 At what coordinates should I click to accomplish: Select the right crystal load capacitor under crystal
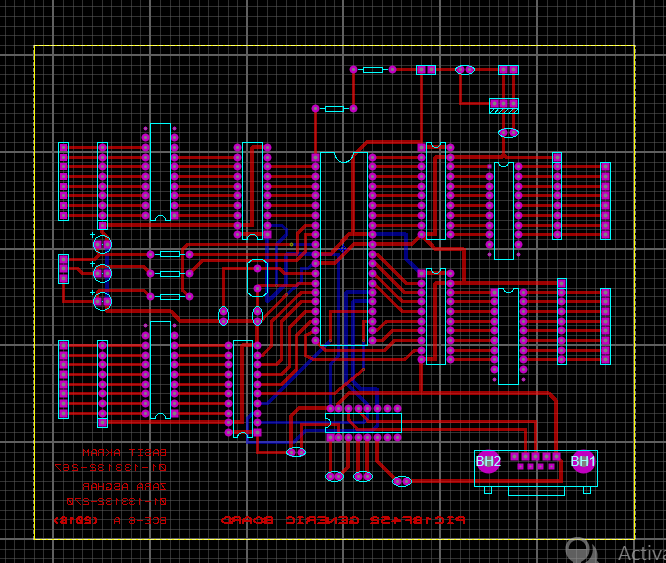tap(257, 316)
